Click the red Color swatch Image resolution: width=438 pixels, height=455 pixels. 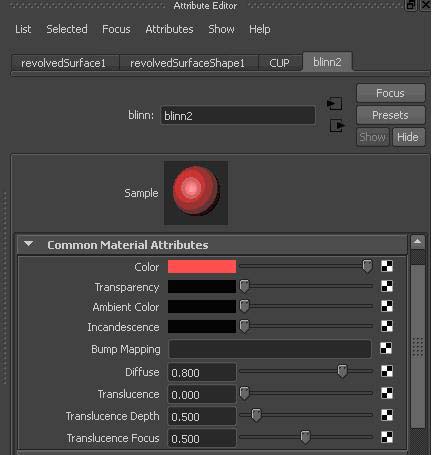click(202, 267)
